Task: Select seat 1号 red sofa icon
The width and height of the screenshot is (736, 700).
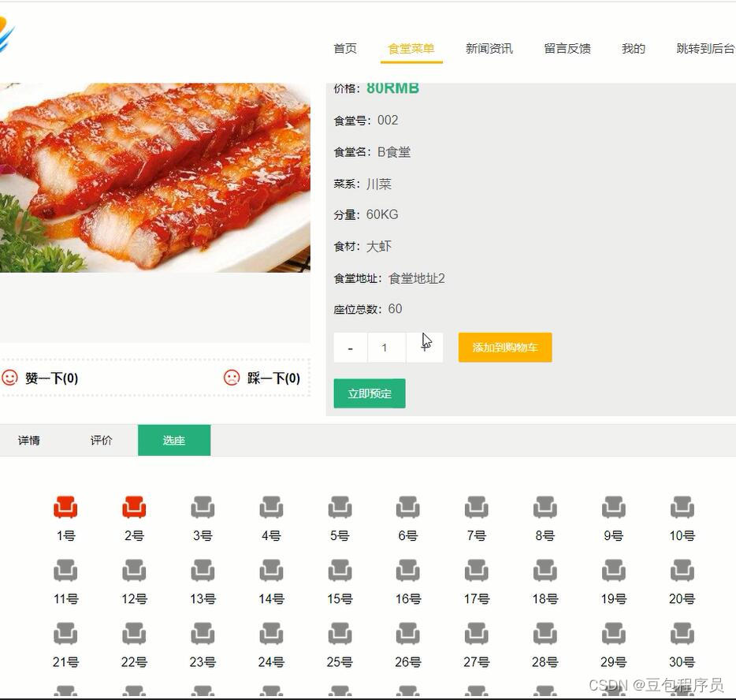Action: tap(65, 507)
